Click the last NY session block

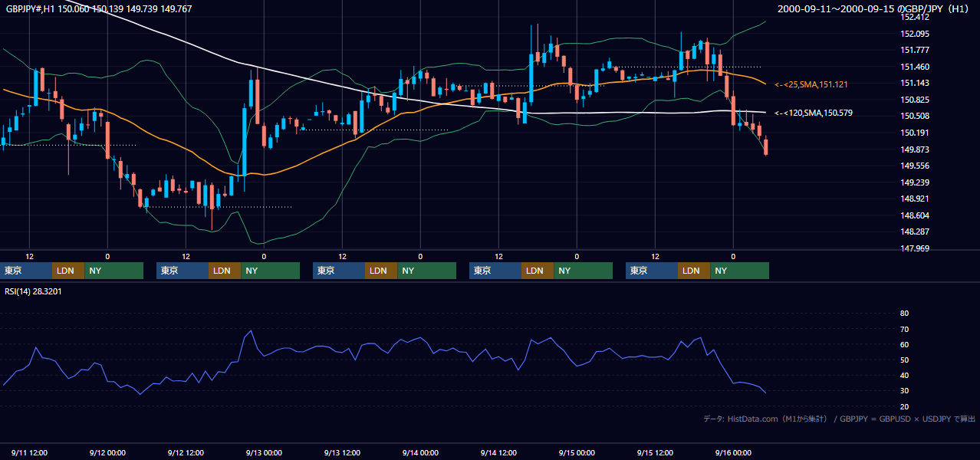click(x=739, y=271)
